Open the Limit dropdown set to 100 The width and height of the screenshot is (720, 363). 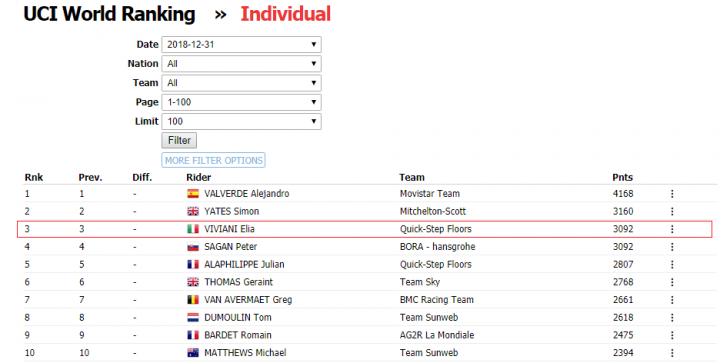242,122
